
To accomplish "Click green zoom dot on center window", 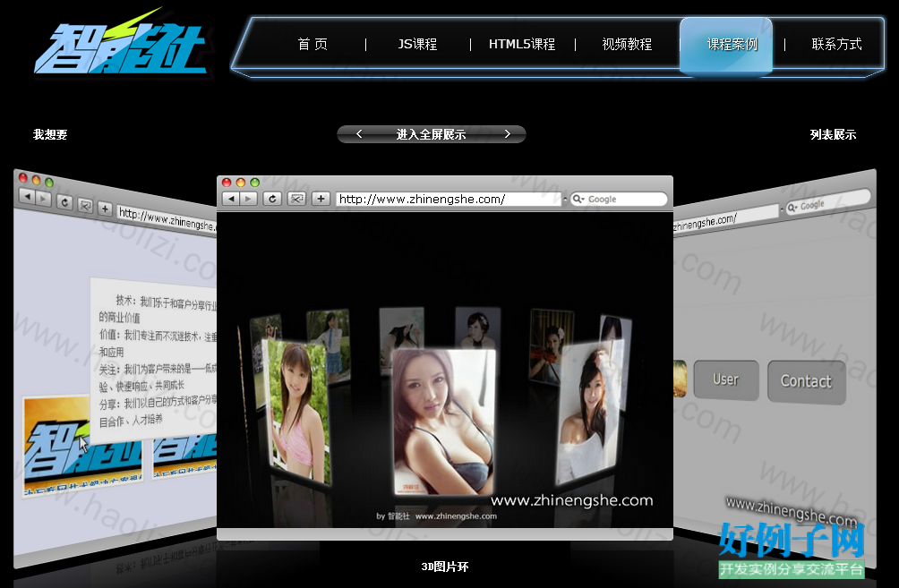I will (x=255, y=183).
